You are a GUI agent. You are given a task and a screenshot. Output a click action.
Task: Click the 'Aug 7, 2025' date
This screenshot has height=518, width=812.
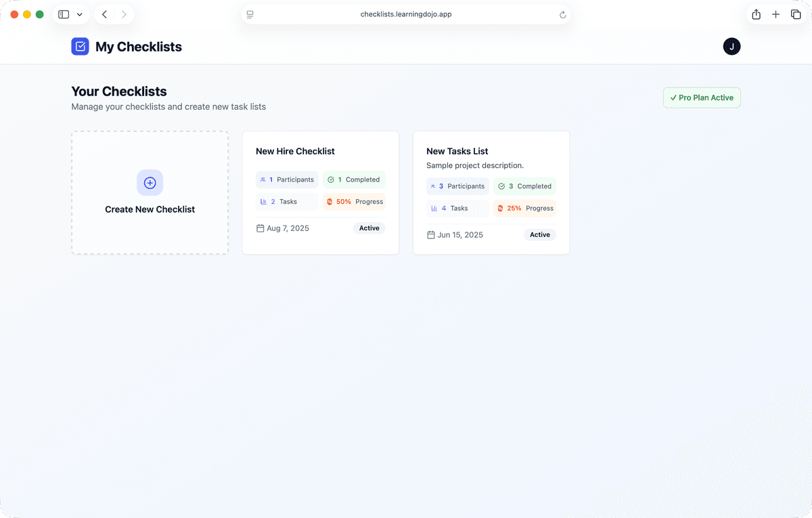click(288, 228)
